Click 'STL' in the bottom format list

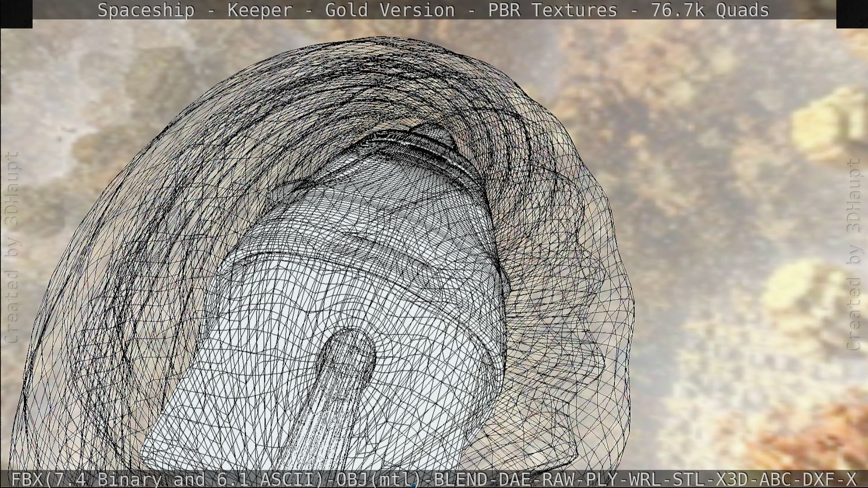tap(688, 479)
